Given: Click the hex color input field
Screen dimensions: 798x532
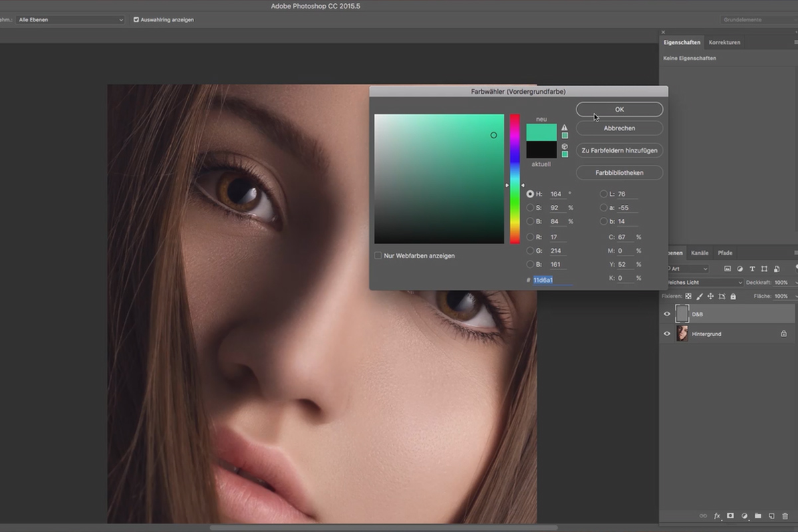Looking at the screenshot, I should point(553,280).
